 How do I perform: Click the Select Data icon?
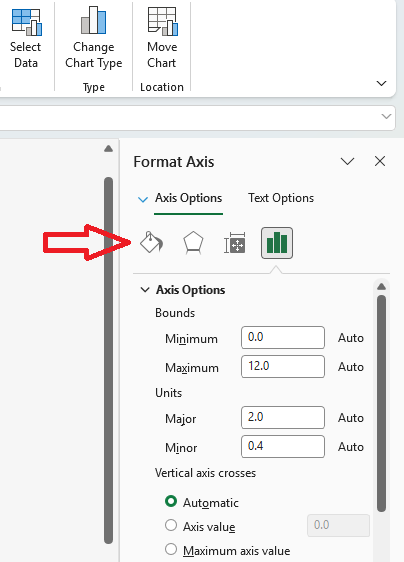click(x=26, y=22)
